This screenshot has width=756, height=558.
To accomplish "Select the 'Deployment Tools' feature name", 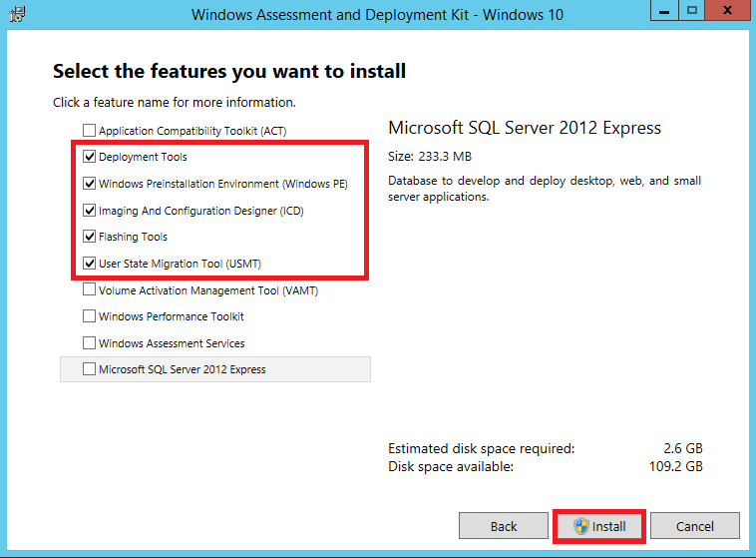I will (143, 157).
